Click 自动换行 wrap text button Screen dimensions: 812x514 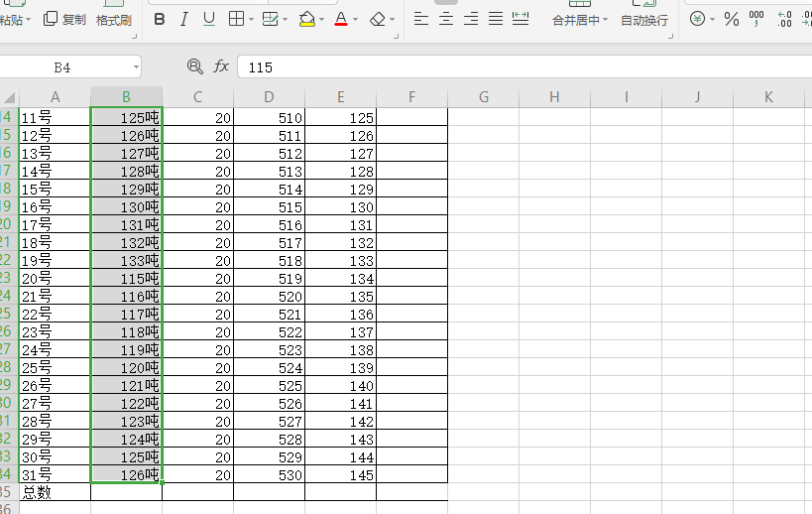(644, 20)
